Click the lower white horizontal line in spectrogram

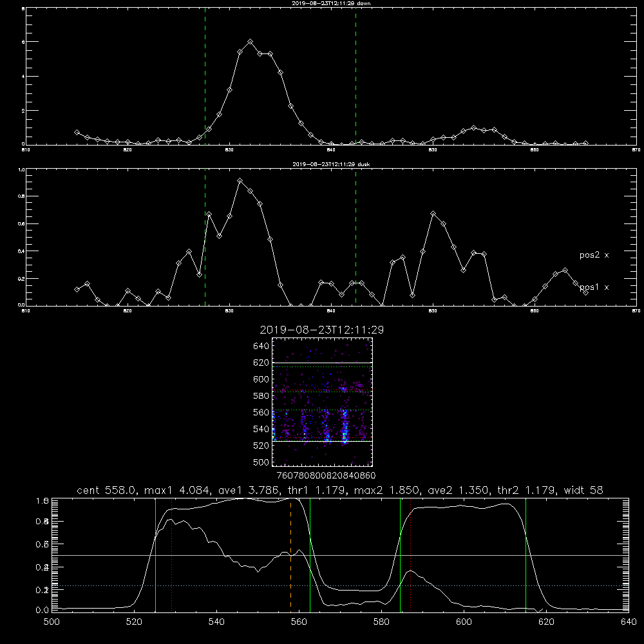[x=322, y=441]
